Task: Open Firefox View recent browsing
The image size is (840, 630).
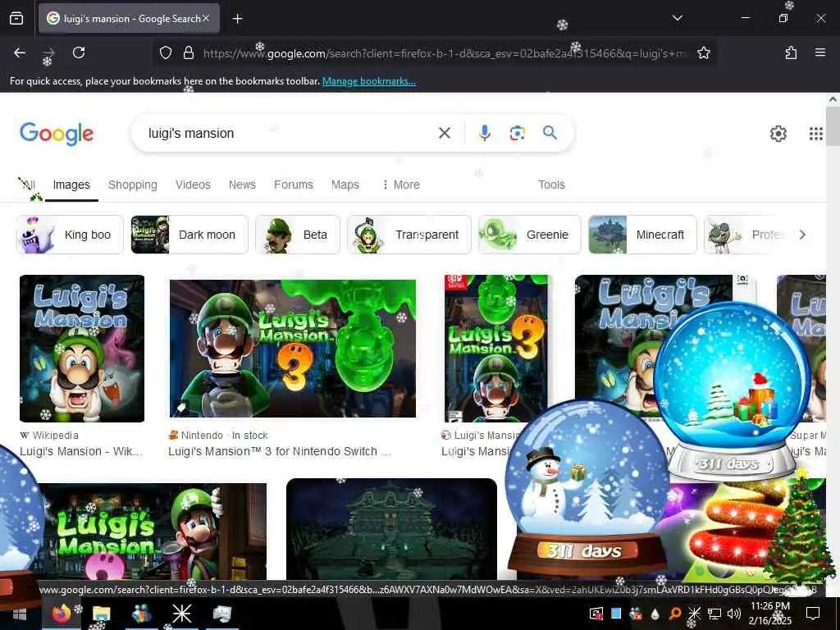Action: [x=16, y=19]
